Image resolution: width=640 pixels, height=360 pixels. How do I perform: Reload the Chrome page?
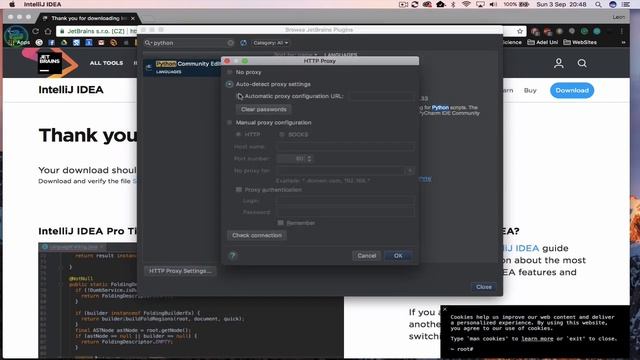[x=36, y=31]
